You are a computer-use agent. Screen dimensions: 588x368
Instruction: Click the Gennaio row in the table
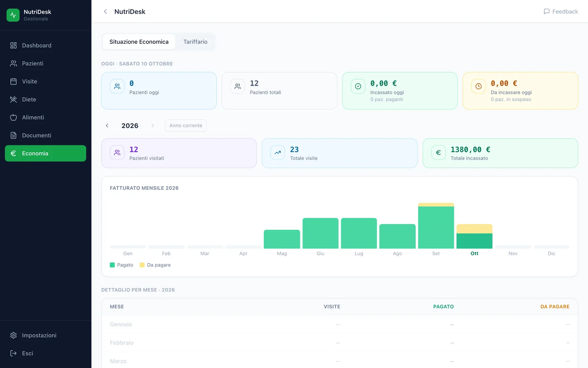[x=340, y=324]
